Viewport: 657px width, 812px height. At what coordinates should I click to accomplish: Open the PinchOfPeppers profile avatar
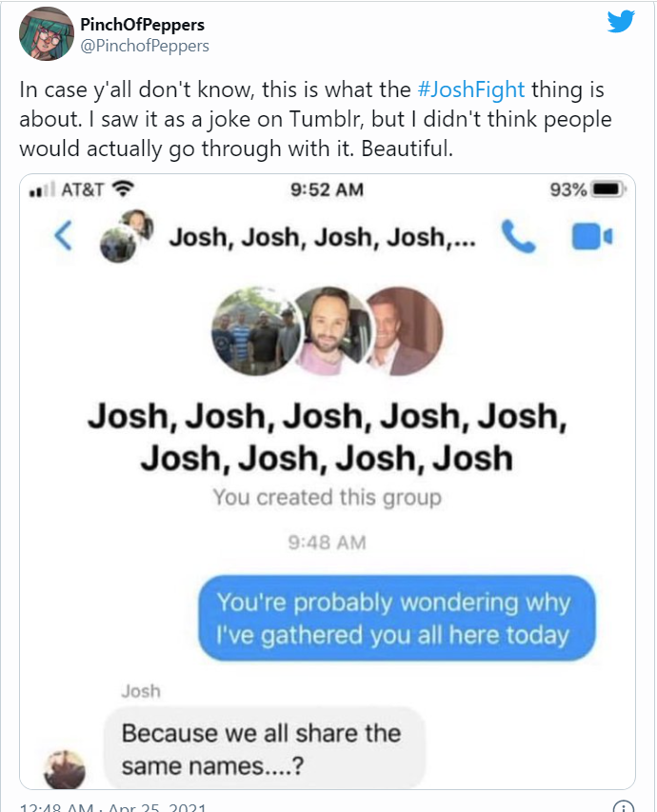coord(46,34)
